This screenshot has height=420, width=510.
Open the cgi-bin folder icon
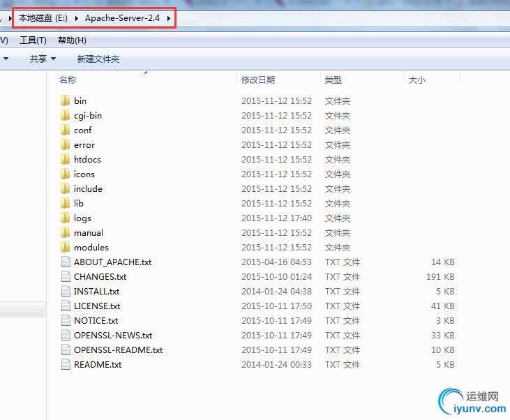pyautogui.click(x=65, y=115)
